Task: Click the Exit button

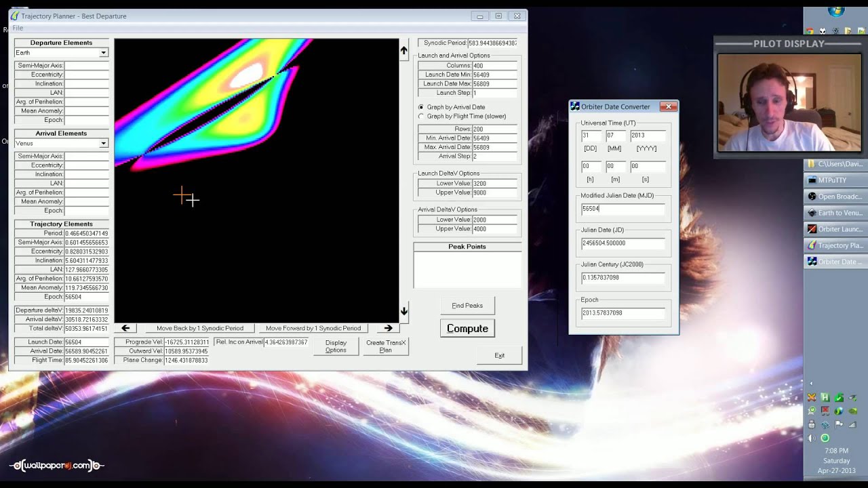Action: tap(499, 355)
